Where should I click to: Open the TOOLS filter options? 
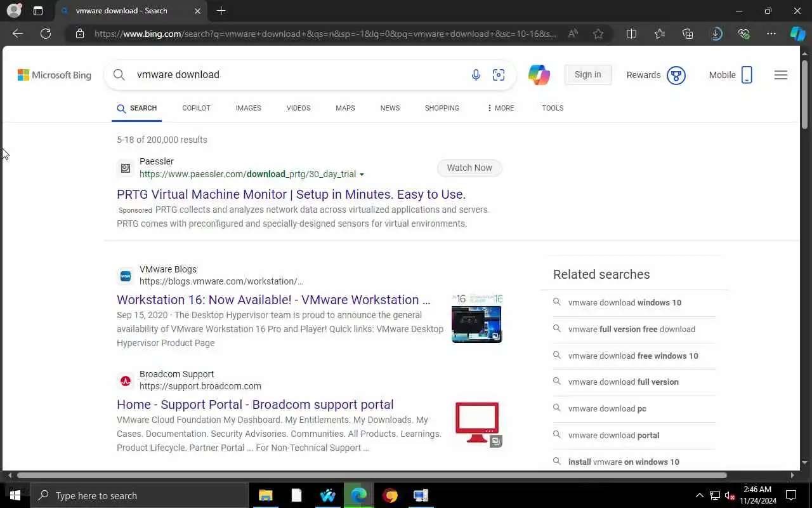coord(553,108)
